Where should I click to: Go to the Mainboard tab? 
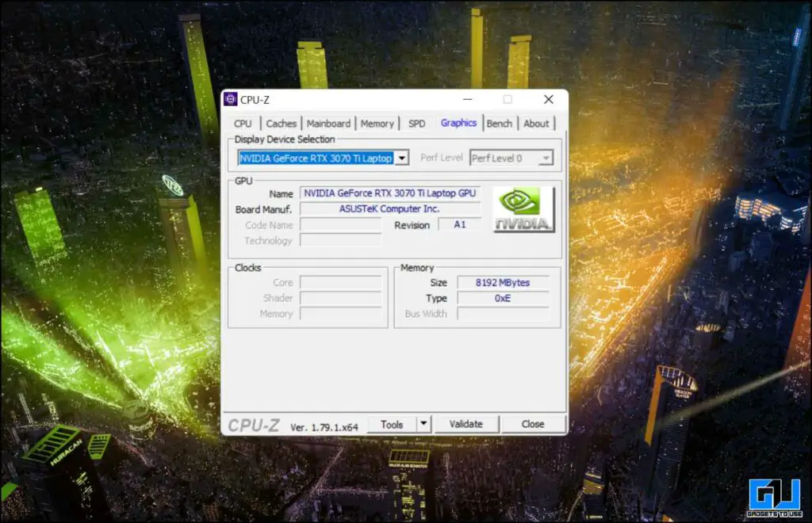pos(328,124)
